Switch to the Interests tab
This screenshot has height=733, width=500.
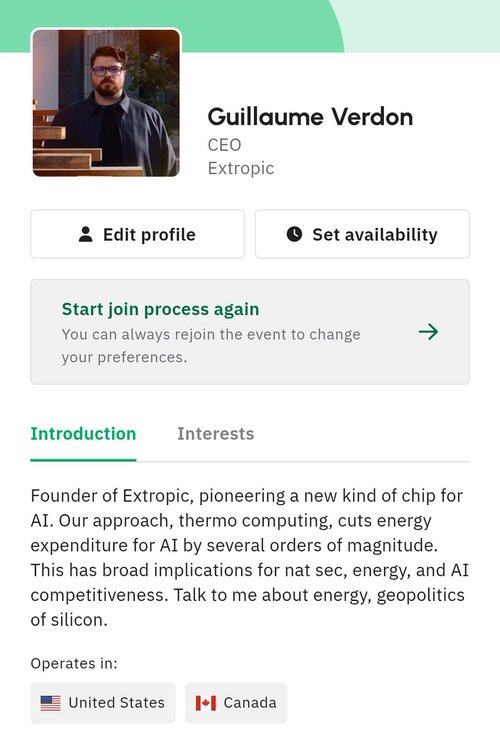[215, 434]
